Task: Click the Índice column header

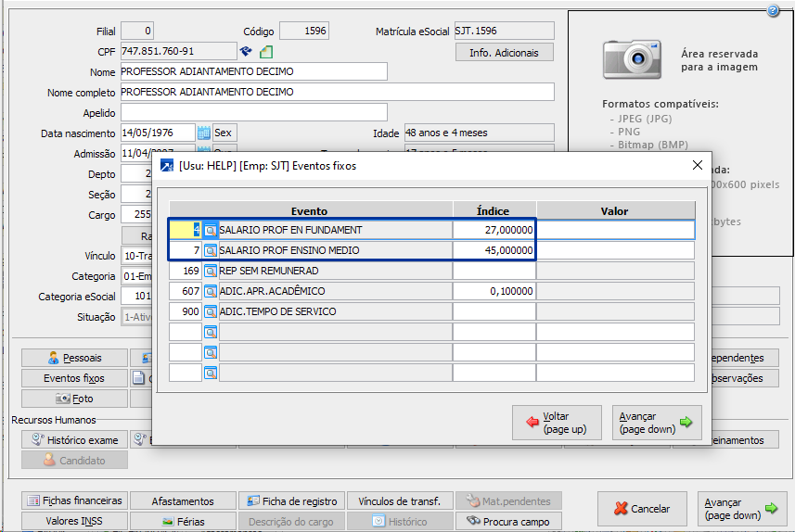Action: tap(494, 210)
